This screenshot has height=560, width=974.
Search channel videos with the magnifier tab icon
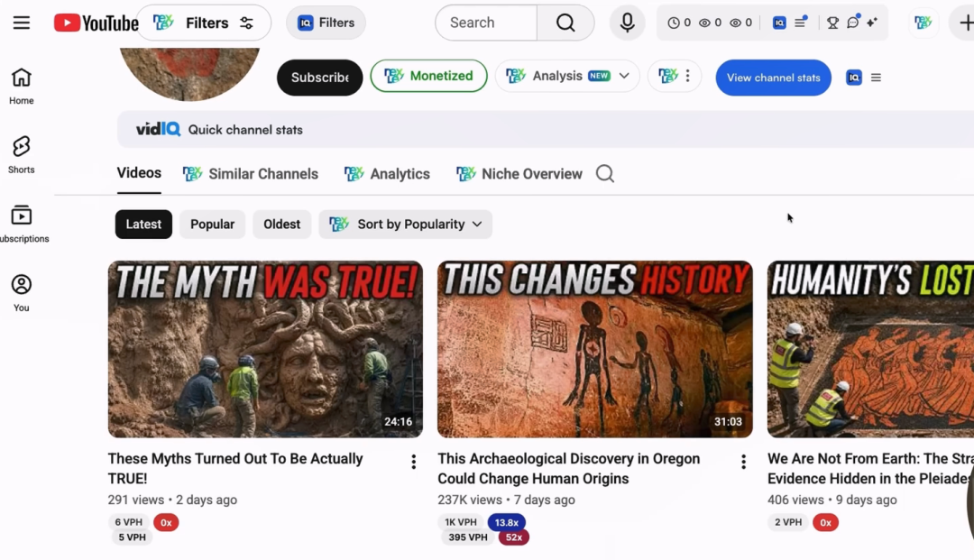(605, 174)
